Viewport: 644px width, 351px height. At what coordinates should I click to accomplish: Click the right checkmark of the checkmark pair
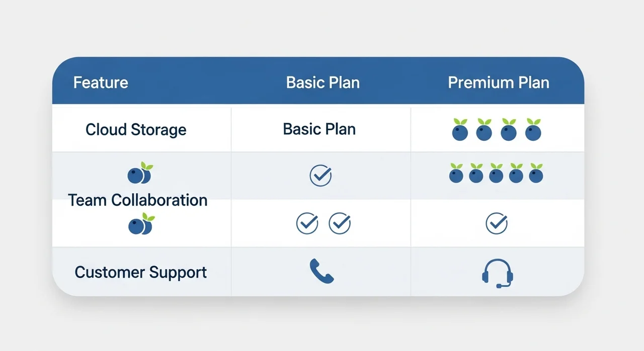[340, 223]
